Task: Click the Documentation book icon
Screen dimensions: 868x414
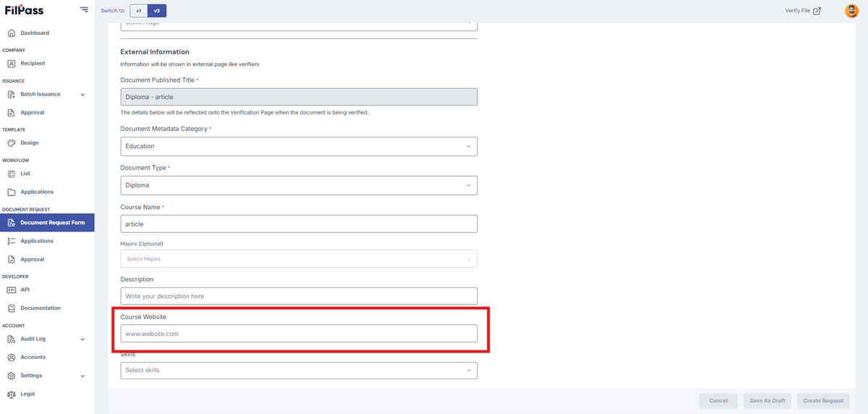Action: coord(12,308)
